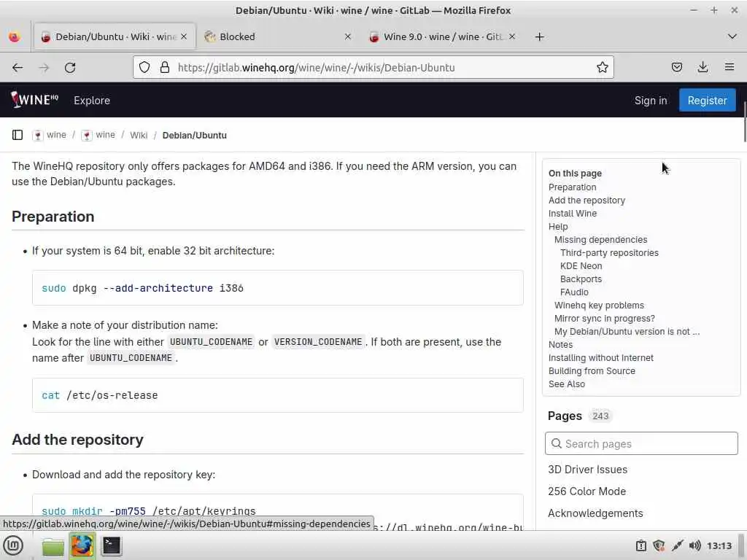Image resolution: width=747 pixels, height=560 pixels.
Task: Switch to the Blocked tab
Action: [x=278, y=36]
